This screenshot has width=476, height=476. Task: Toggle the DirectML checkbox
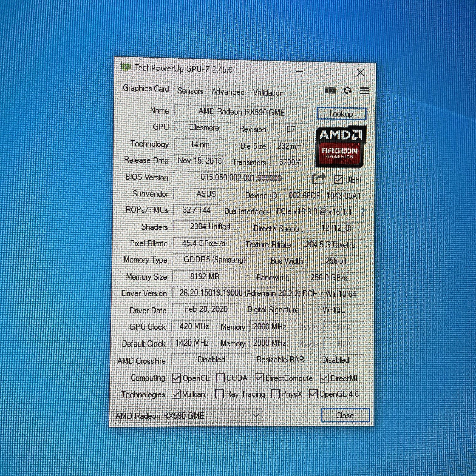[x=324, y=378]
